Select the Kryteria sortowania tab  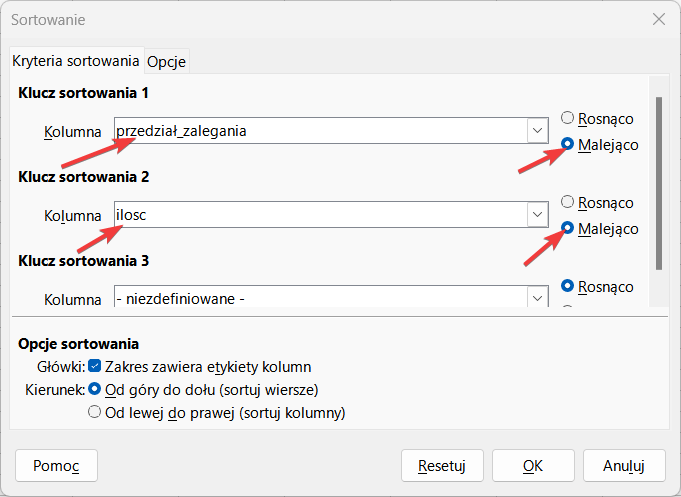(76, 61)
